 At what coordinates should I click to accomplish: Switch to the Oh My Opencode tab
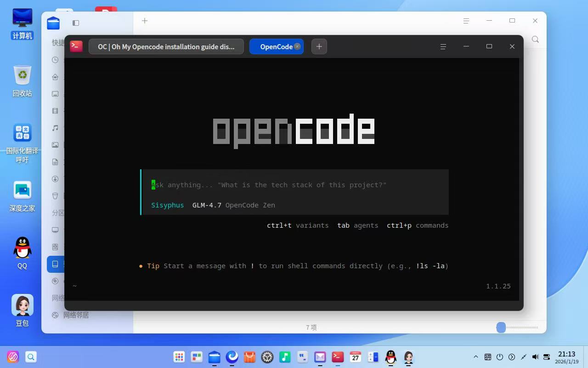[x=166, y=46]
